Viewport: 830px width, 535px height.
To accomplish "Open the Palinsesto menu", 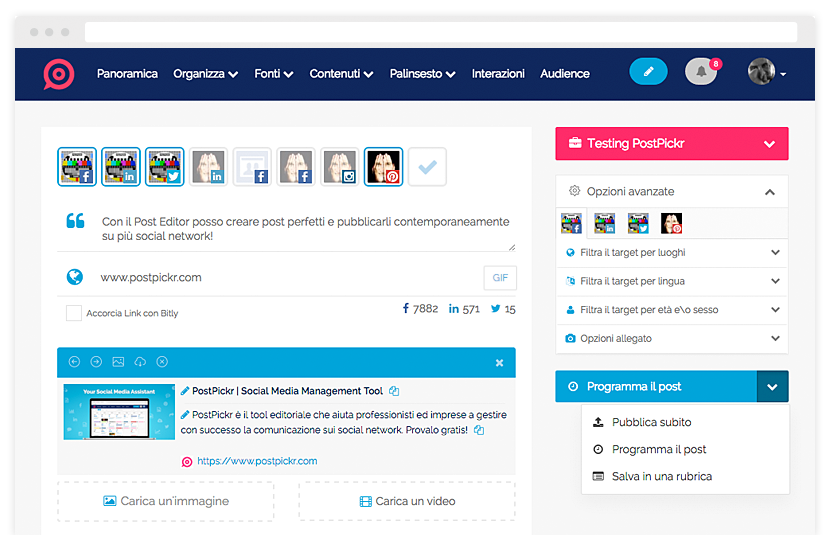I will point(422,74).
